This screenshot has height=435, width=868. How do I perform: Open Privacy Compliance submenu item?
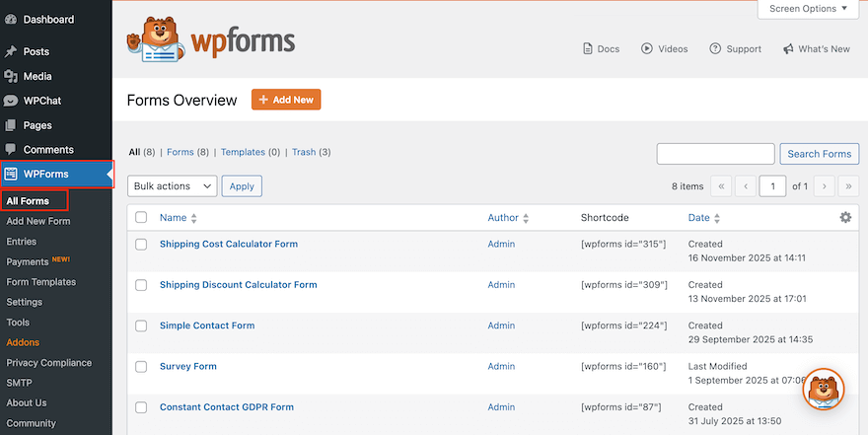[48, 363]
